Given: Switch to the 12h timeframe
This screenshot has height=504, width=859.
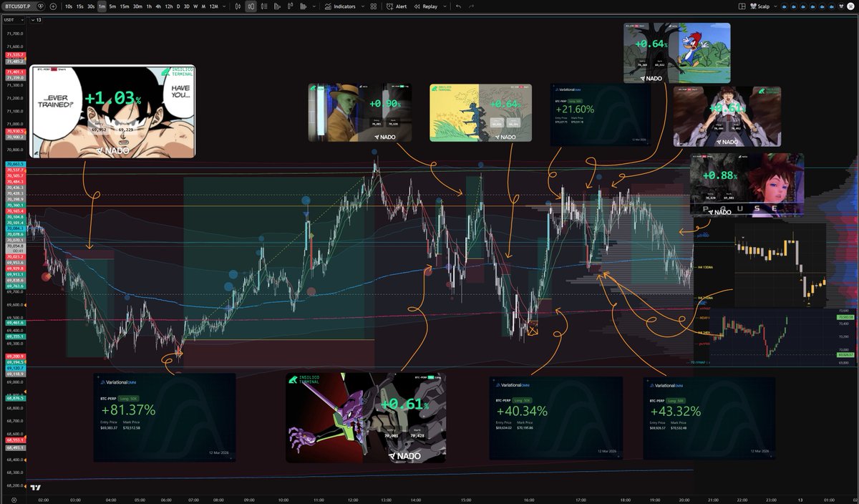Looking at the screenshot, I should pos(169,6).
